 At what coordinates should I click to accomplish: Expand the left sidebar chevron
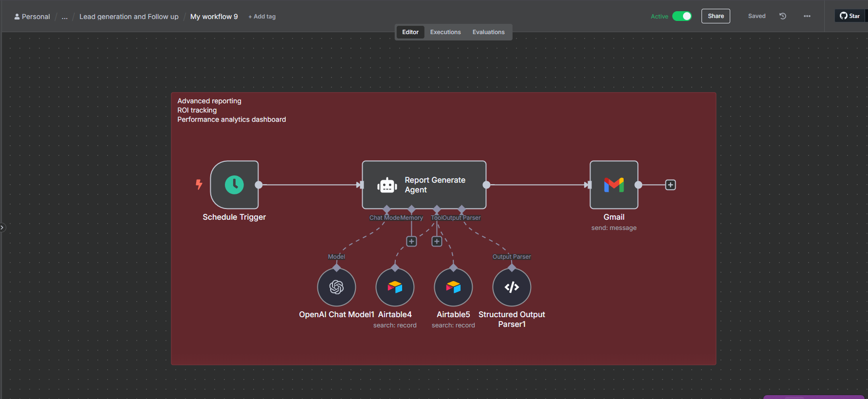point(2,227)
